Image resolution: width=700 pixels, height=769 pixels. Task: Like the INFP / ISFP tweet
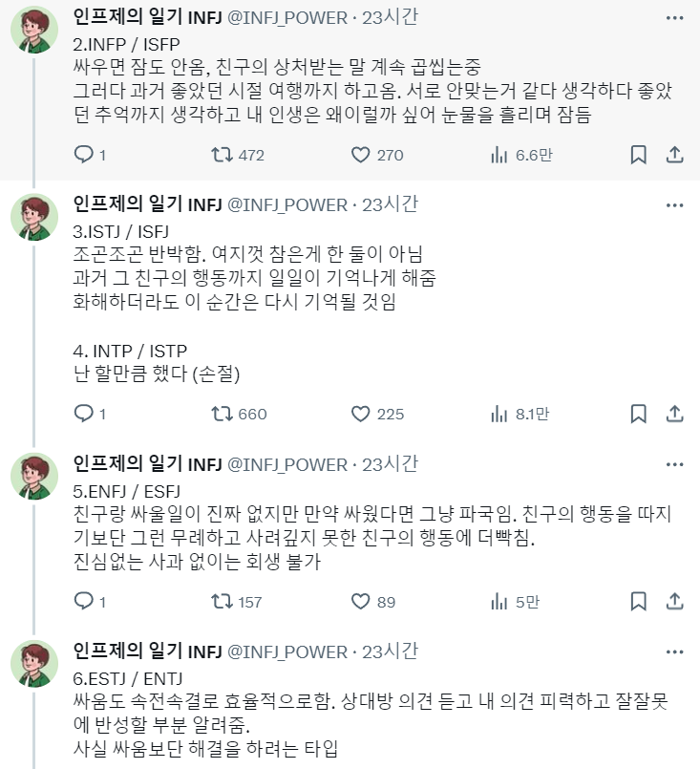click(x=360, y=155)
